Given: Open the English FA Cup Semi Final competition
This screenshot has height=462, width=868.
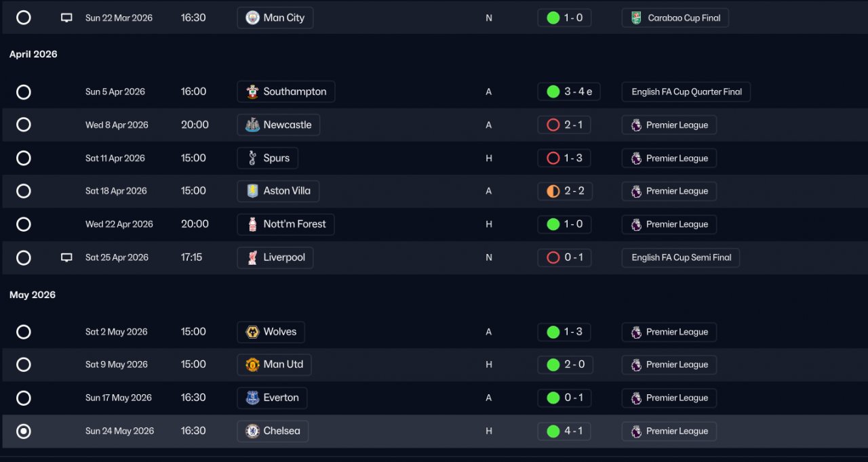Looking at the screenshot, I should (681, 257).
